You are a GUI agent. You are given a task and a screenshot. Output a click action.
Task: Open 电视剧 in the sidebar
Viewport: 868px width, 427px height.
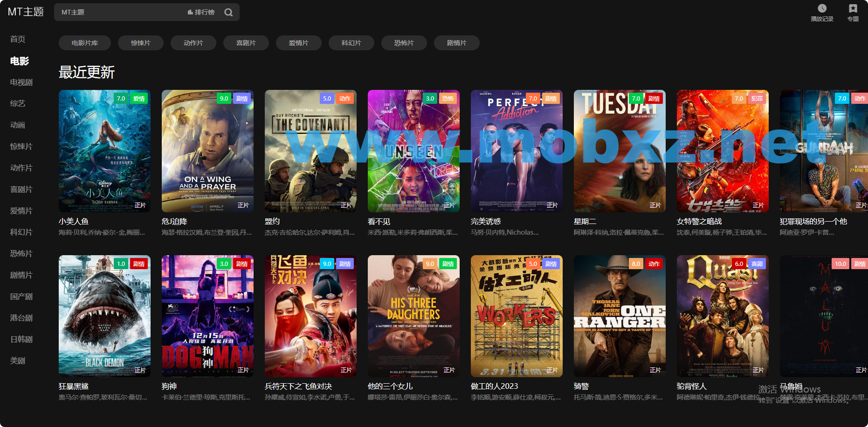(x=21, y=82)
